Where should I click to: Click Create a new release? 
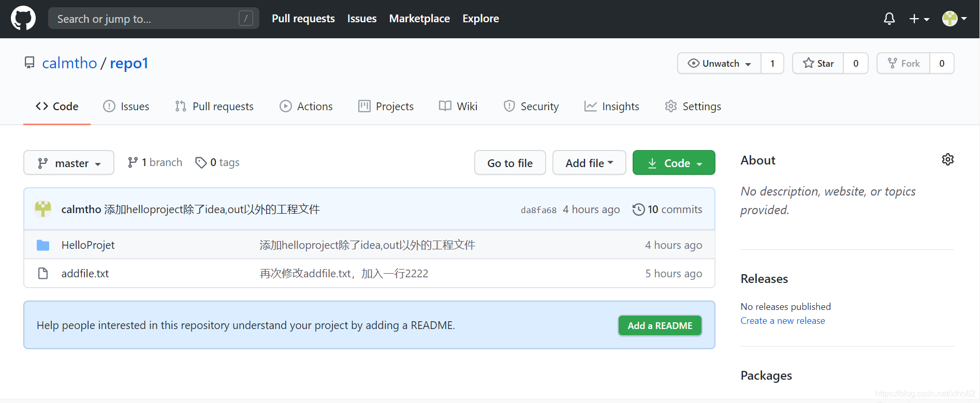coord(783,321)
